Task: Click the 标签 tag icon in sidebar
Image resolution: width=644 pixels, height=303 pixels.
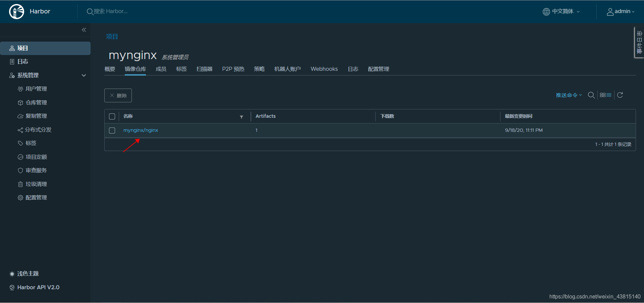Action: pyautogui.click(x=20, y=143)
